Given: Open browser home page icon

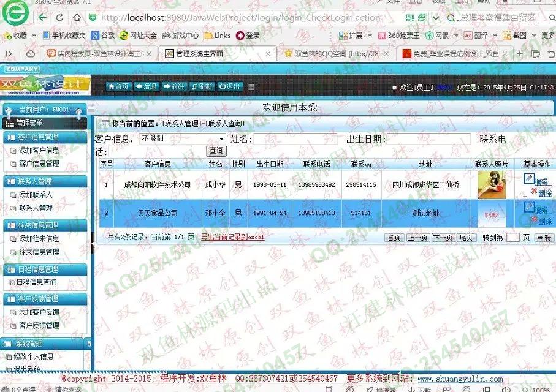Looking at the screenshot, I should 77,17.
